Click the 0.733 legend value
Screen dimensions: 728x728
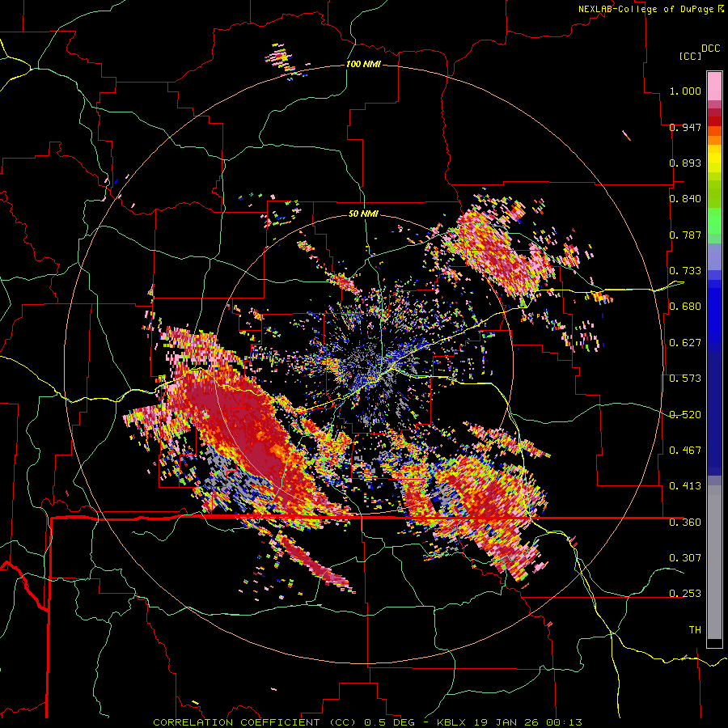tap(685, 271)
